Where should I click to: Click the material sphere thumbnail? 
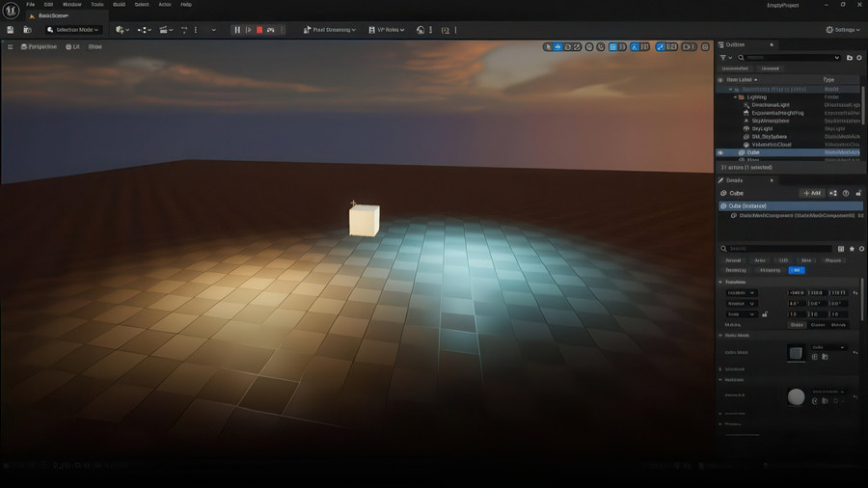[x=796, y=396]
